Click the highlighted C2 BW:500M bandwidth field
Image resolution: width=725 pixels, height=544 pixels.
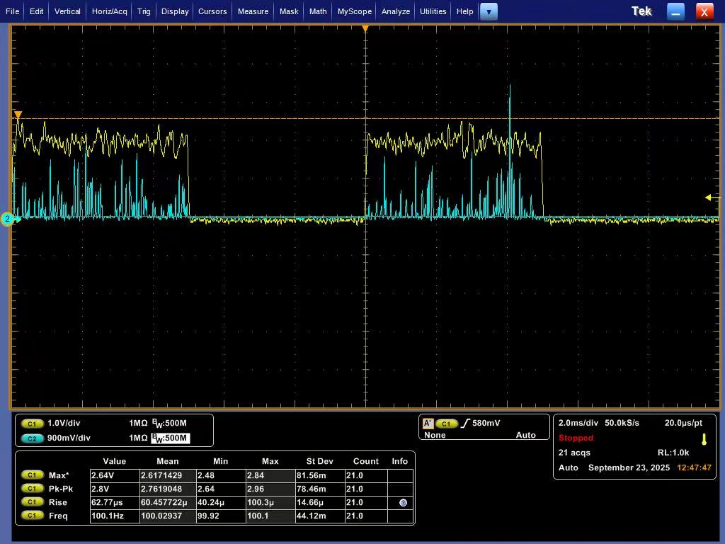click(170, 438)
